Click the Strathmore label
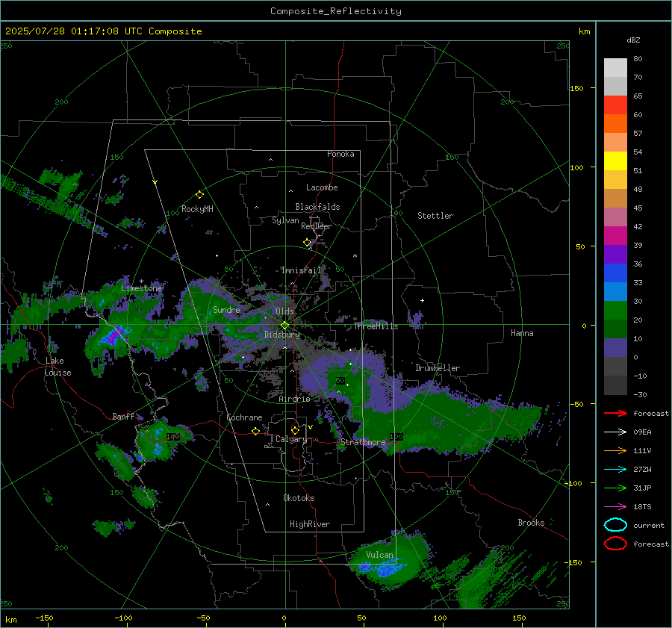The height and width of the screenshot is (628, 672). 364,442
